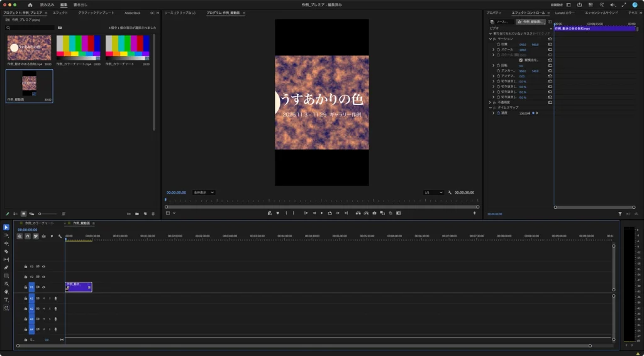Open the 全体表示 zoom level dropdown
The height and width of the screenshot is (356, 644).
point(204,192)
